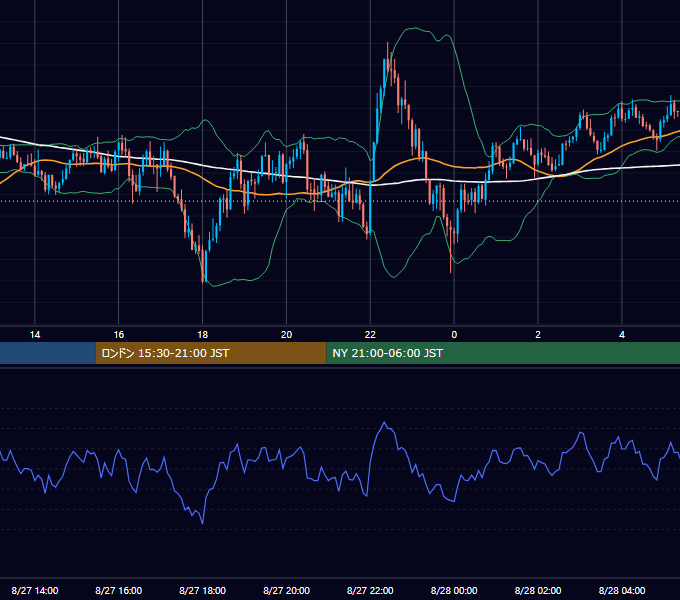Viewport: 680px width, 600px height.
Task: Click the 8/27 18:00 date label
Action: [x=203, y=590]
